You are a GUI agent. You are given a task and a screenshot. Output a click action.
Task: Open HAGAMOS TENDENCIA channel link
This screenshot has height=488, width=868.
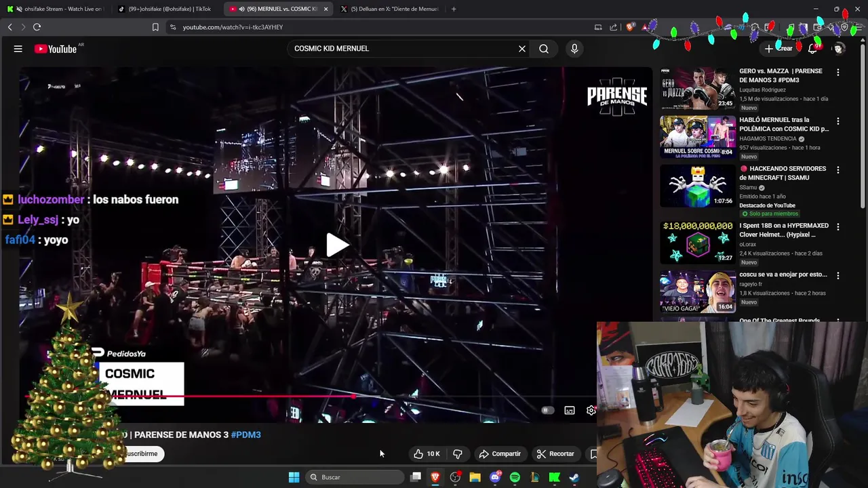[768, 138]
